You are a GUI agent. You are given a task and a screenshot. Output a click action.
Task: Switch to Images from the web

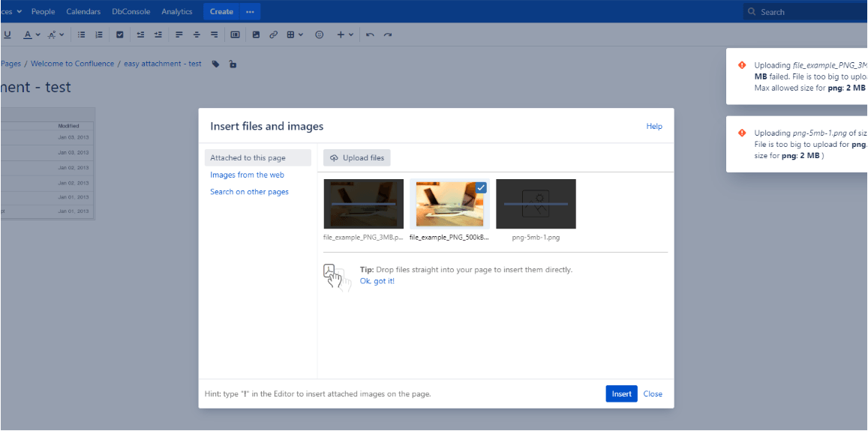pyautogui.click(x=247, y=175)
